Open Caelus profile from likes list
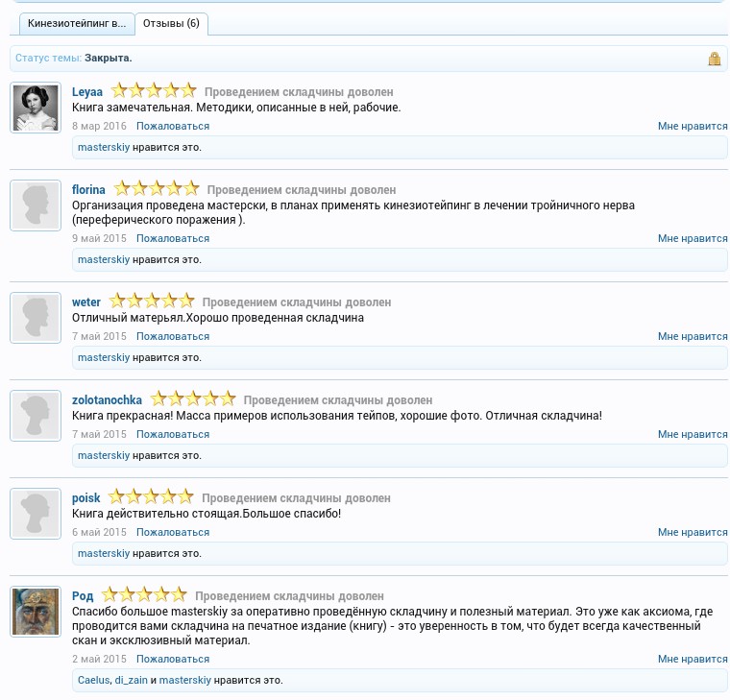730x700 pixels. point(93,680)
